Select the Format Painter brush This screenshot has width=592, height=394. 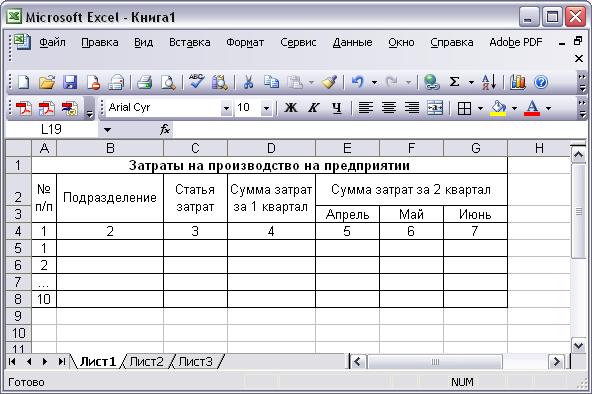329,82
